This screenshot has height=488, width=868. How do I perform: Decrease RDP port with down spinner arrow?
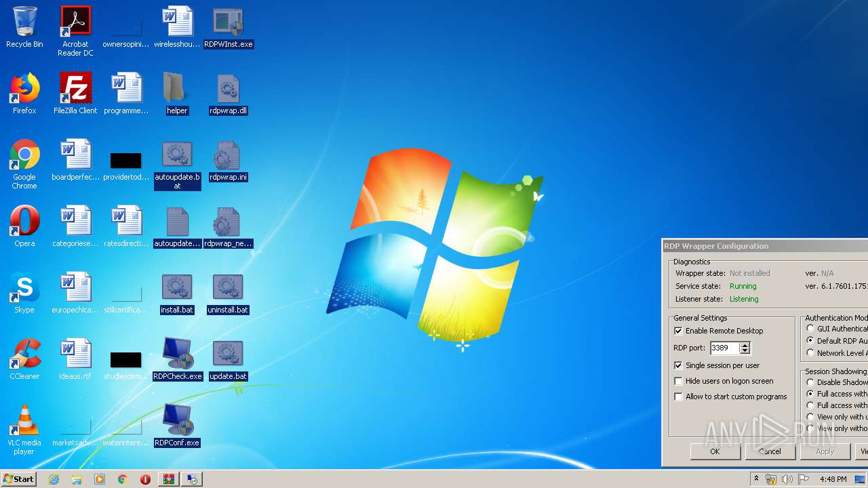[x=745, y=351]
